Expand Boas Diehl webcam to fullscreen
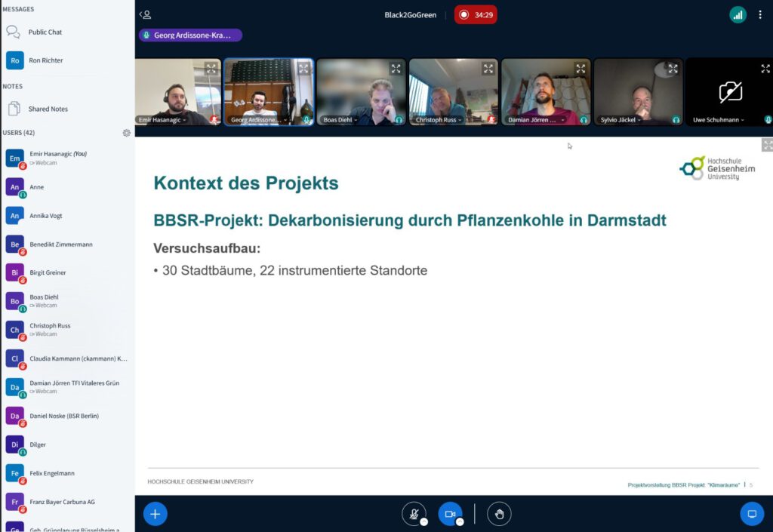The image size is (773, 532). pos(396,69)
